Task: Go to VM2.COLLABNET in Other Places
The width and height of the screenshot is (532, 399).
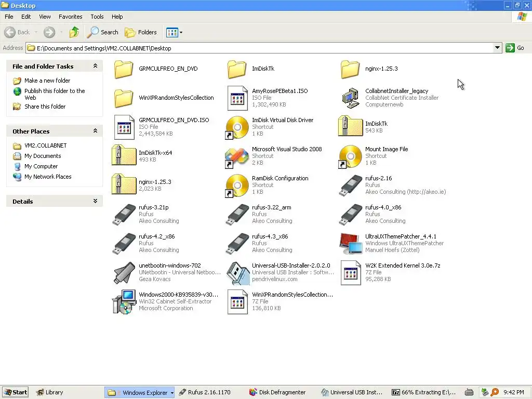Action: click(46, 145)
